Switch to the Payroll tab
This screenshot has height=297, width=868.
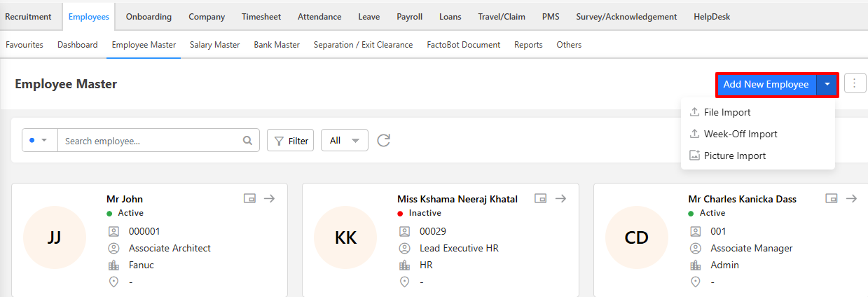[x=410, y=17]
